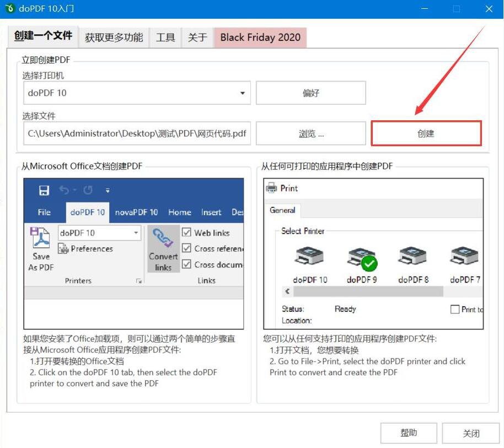This screenshot has width=504, height=448.
Task: Click the '1.打开要转换的Office文档' step text
Action: [77, 361]
